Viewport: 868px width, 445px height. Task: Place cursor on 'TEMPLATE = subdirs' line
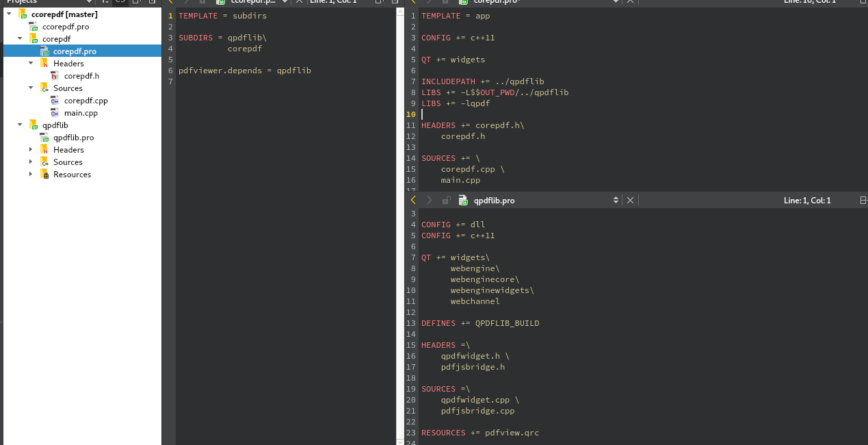pyautogui.click(x=222, y=16)
